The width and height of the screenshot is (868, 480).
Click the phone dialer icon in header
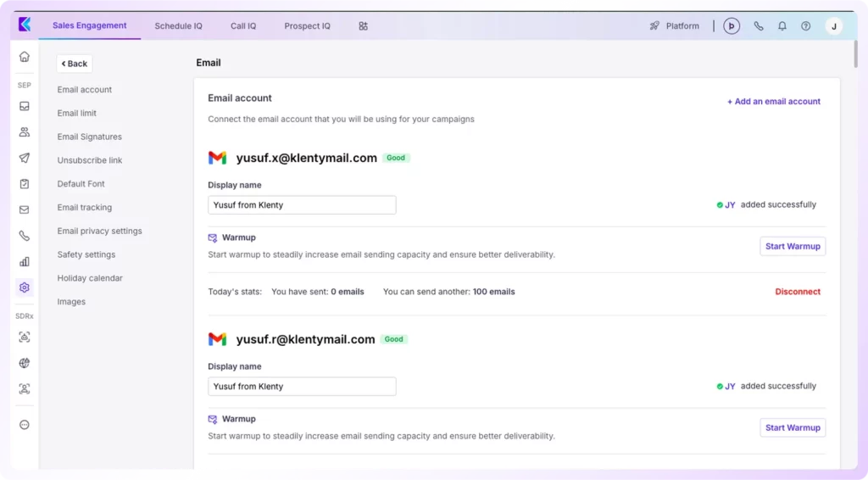(x=759, y=26)
